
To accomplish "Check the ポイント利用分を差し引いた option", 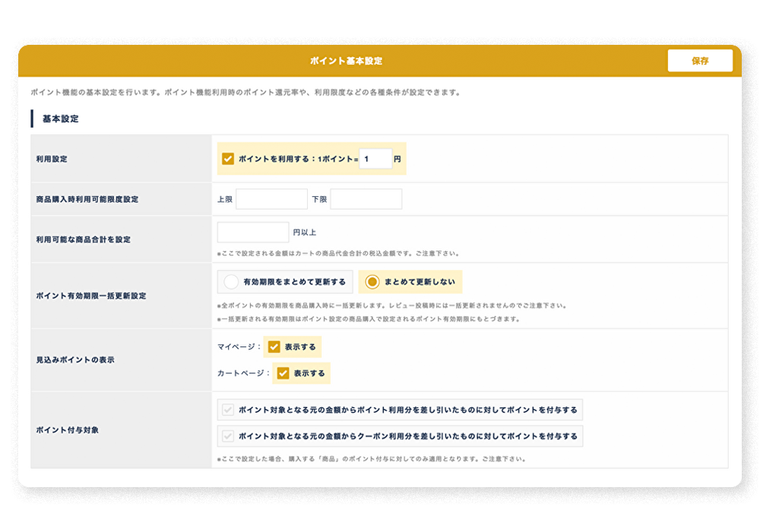I will 227,410.
